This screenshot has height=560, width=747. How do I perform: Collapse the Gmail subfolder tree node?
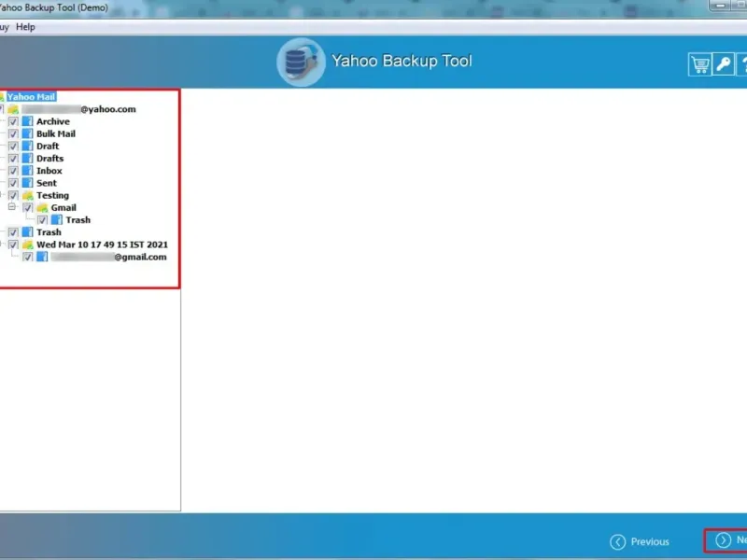tap(12, 207)
